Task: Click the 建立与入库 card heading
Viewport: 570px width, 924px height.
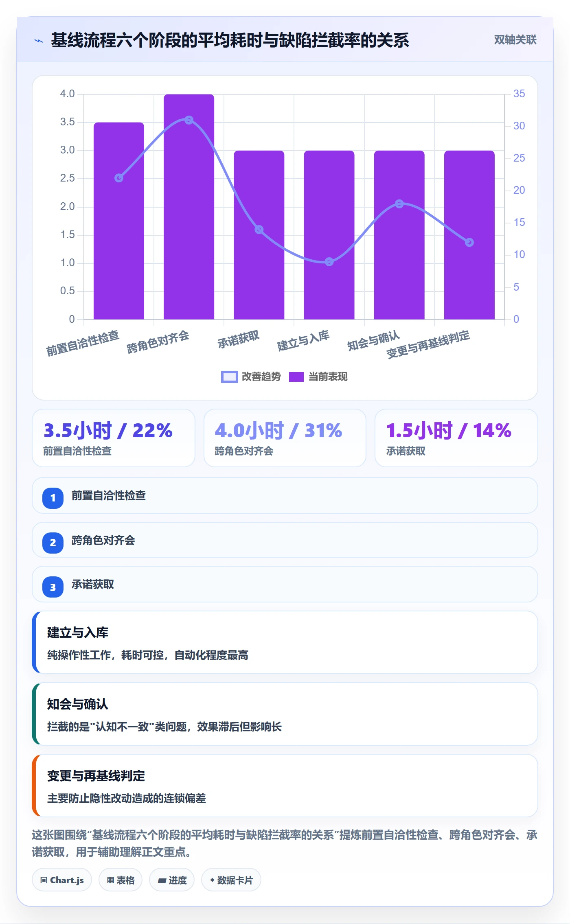Action: point(78,633)
